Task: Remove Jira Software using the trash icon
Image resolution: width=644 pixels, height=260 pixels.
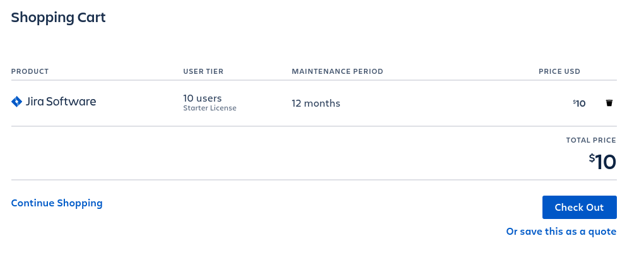Action: point(609,103)
